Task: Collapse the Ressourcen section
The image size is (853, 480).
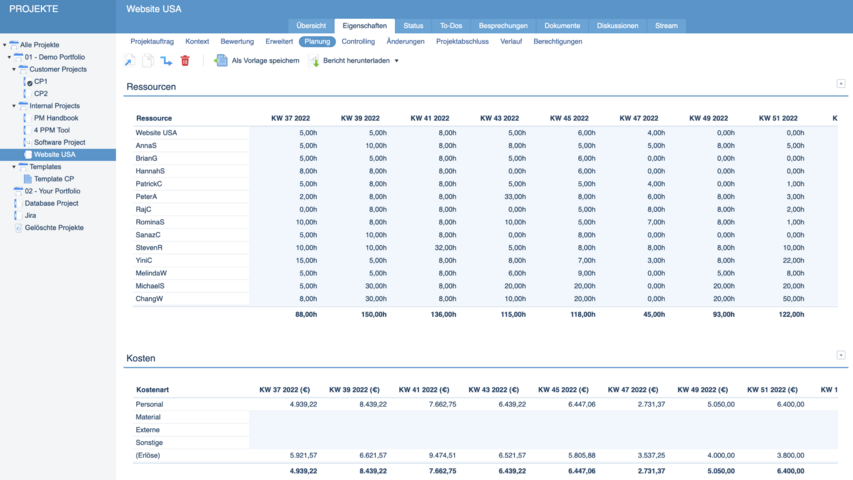Action: (841, 84)
